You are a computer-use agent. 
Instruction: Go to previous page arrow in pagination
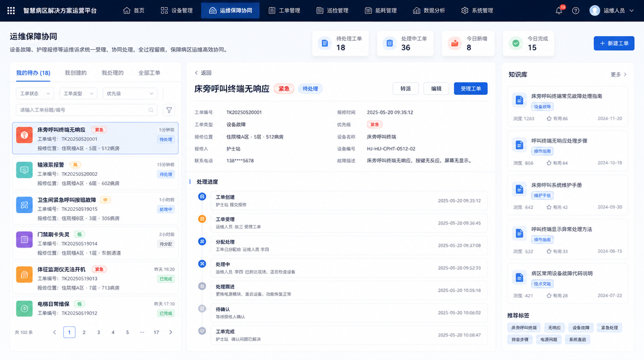pos(54,332)
